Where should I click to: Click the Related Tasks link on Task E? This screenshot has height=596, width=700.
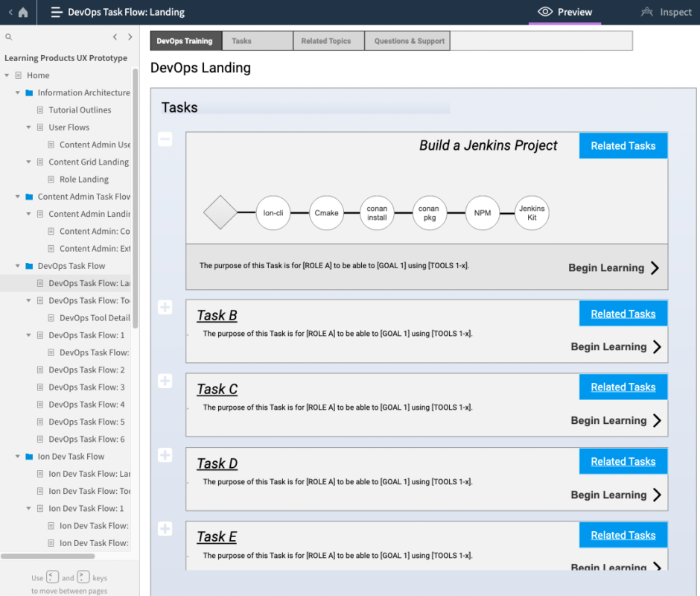[623, 535]
